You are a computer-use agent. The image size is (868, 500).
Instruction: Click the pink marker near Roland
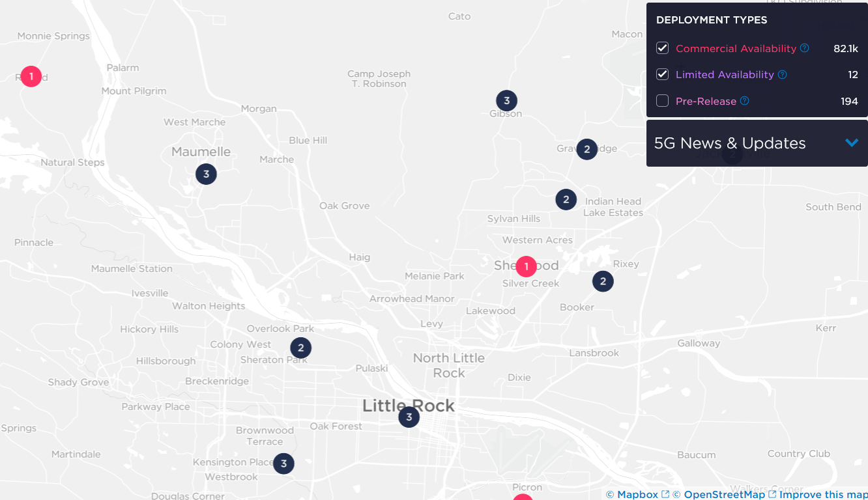point(31,76)
